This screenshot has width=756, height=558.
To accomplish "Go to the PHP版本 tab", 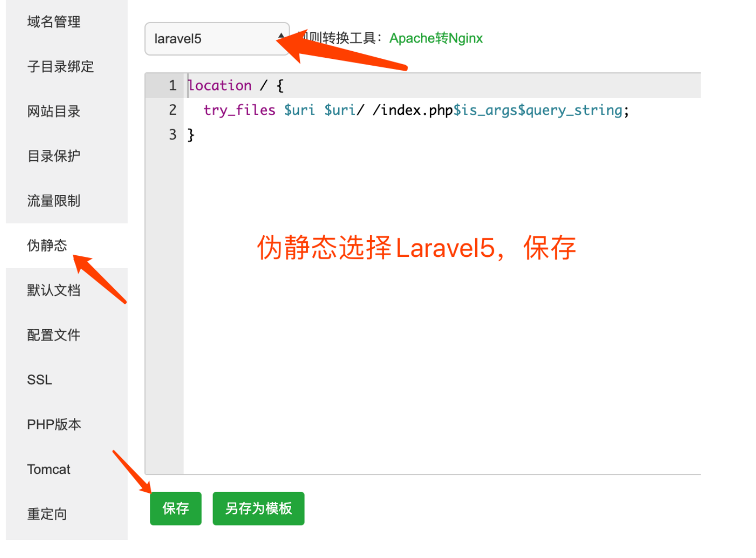I will click(x=54, y=424).
